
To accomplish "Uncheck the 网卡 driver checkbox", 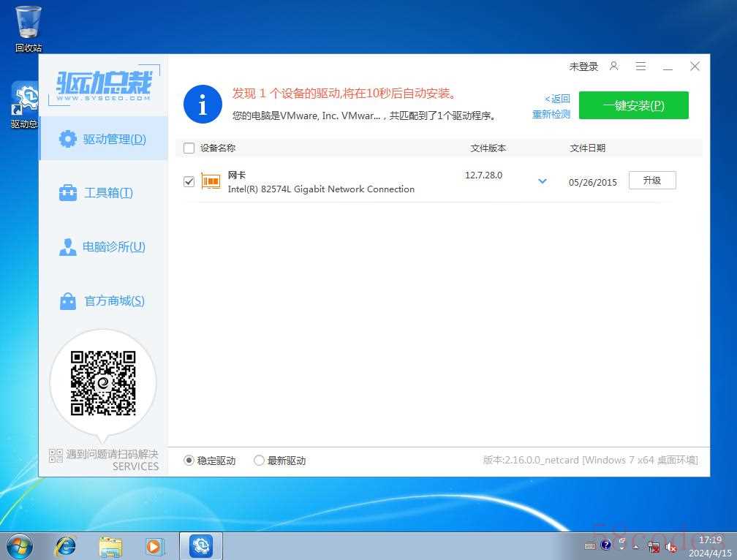I will pyautogui.click(x=189, y=181).
